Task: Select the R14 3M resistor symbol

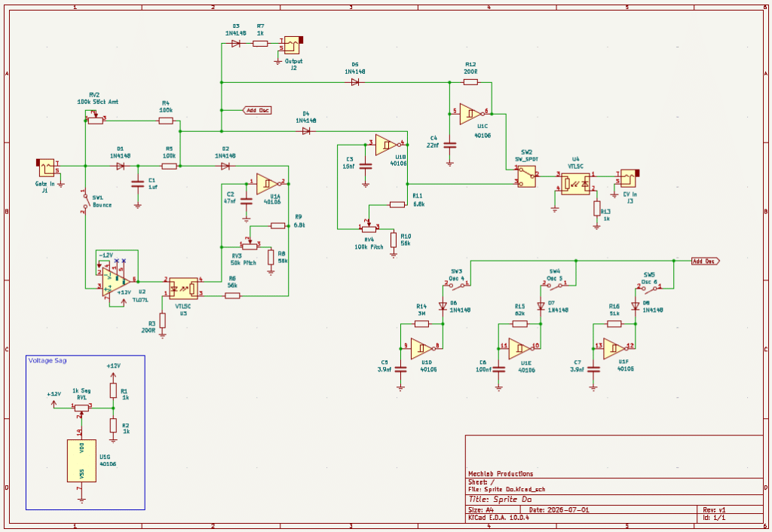Action: [421, 324]
